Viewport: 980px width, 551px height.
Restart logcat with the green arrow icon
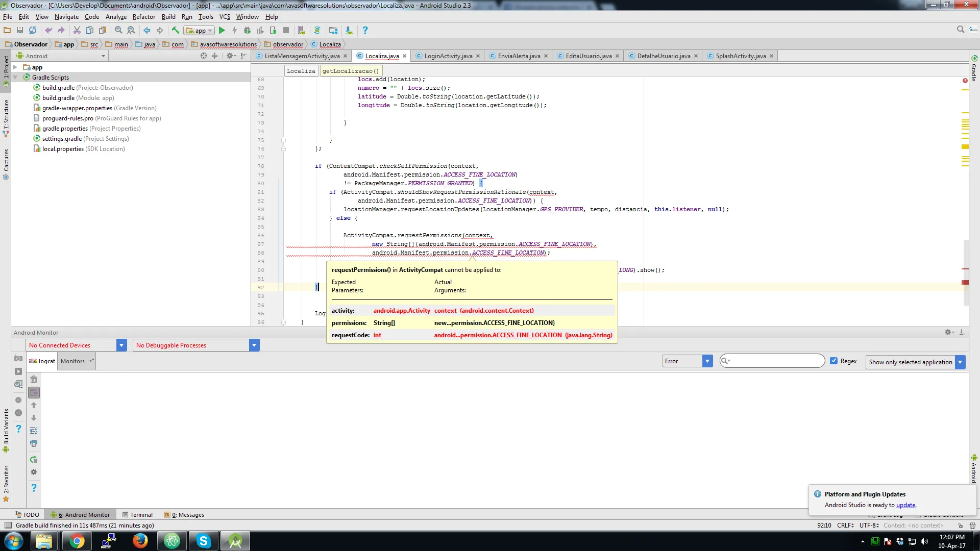pos(34,459)
